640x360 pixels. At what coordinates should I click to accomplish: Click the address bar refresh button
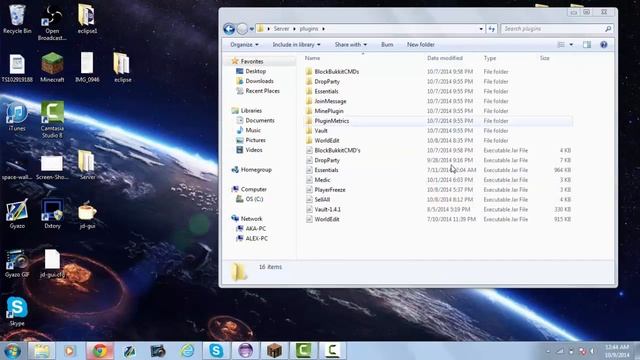[491, 29]
